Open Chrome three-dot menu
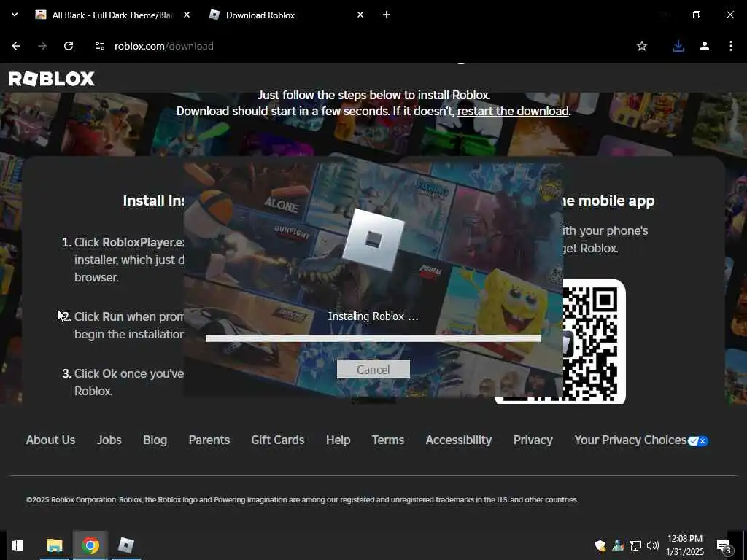The image size is (747, 560). [x=731, y=46]
